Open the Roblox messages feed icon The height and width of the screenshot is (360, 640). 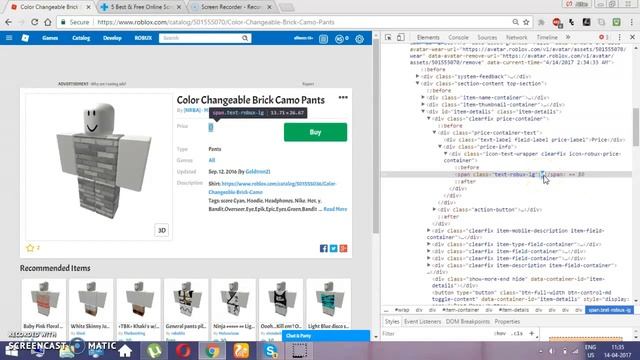tap(323, 38)
